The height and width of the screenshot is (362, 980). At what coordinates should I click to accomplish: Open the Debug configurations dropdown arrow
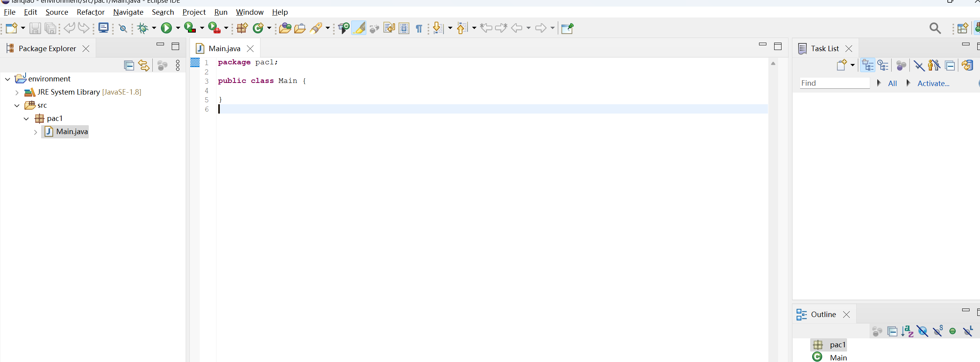coord(154,28)
